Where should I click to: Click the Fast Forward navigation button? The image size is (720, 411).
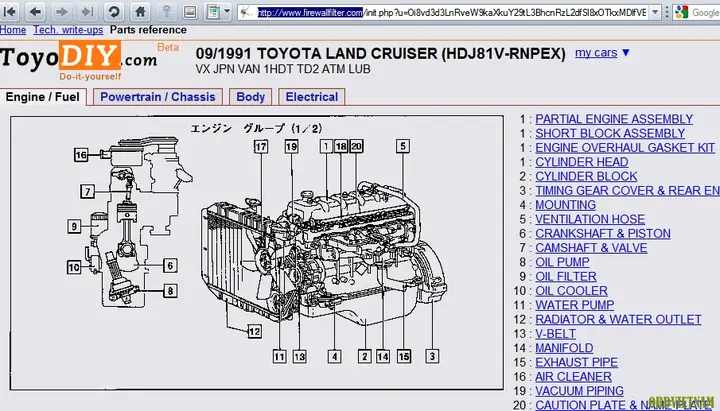pyautogui.click(x=87, y=11)
